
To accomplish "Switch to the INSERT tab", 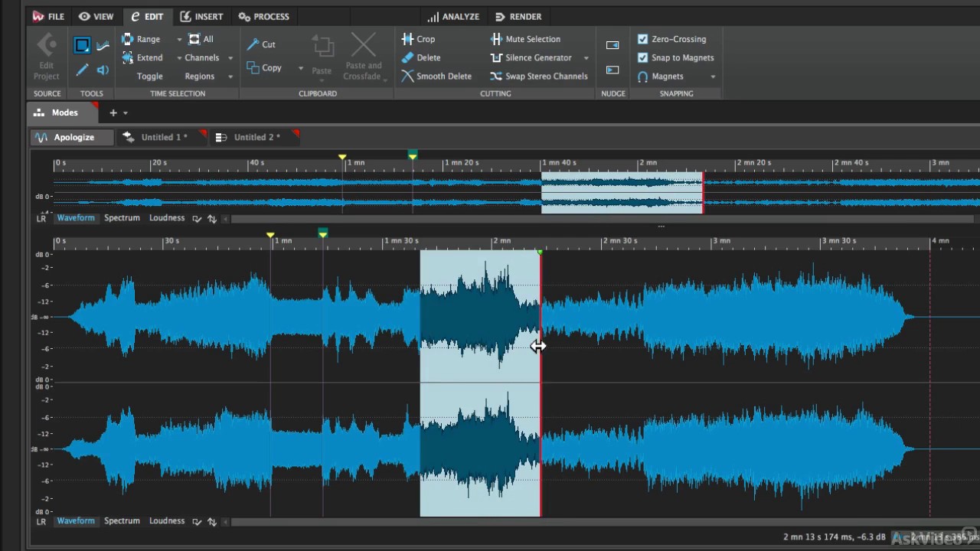I will [x=201, y=16].
